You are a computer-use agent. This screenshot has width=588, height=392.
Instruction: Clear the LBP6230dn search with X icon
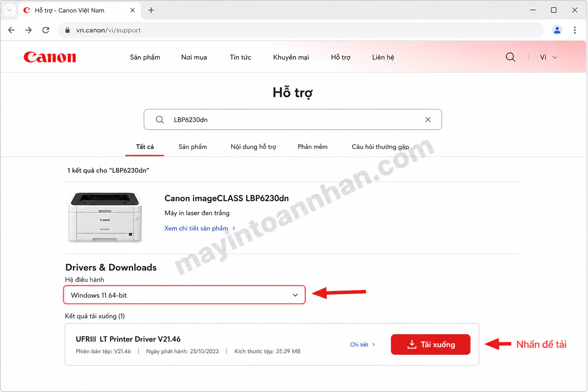pyautogui.click(x=428, y=119)
